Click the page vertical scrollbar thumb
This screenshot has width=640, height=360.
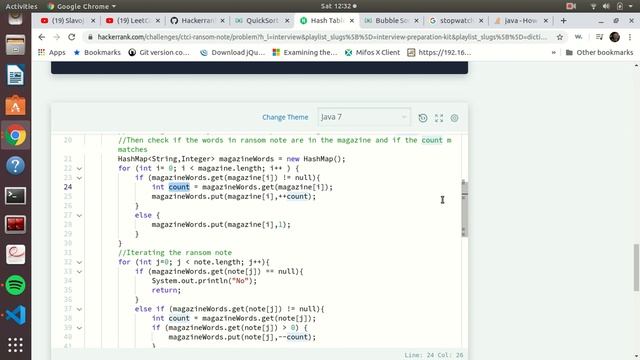coord(636,267)
